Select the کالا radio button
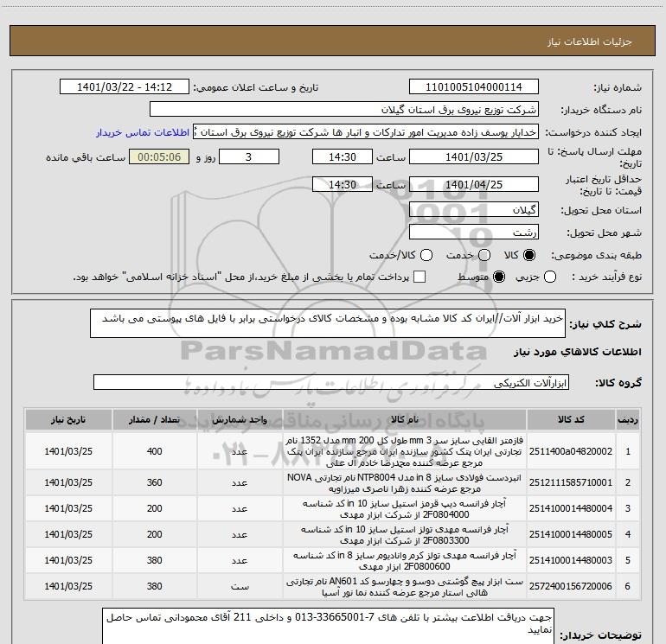The height and width of the screenshot is (644, 666). point(529,255)
